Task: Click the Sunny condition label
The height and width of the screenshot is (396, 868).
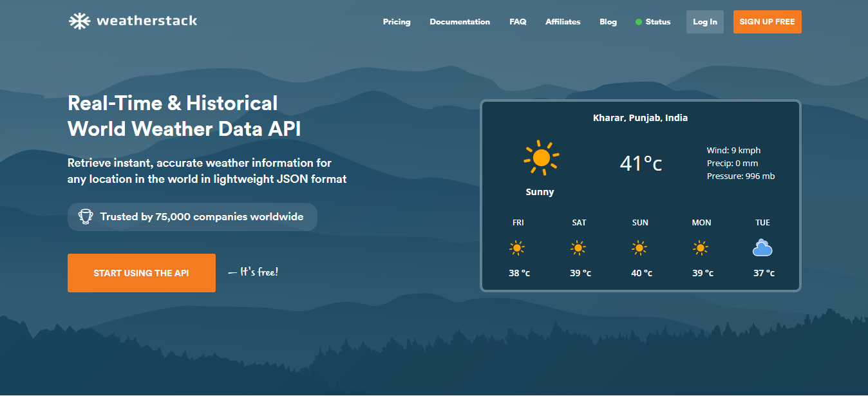Action: click(540, 192)
